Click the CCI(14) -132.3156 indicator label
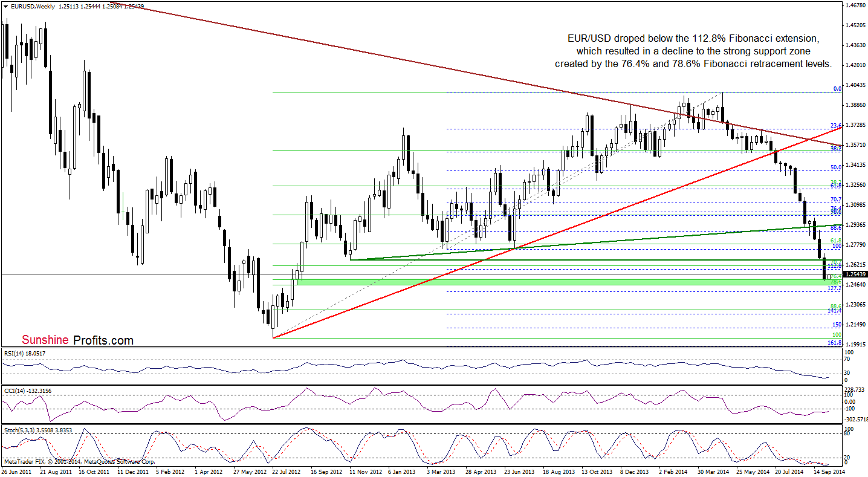Viewport: 868px width, 477px height. (28, 391)
